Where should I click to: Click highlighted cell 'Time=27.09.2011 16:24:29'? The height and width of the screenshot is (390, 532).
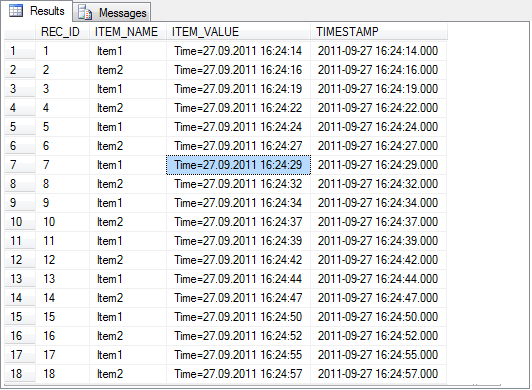click(x=239, y=165)
